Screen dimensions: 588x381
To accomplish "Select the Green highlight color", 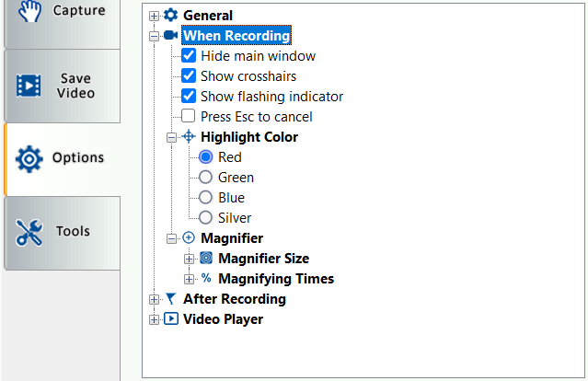I will pos(206,178).
